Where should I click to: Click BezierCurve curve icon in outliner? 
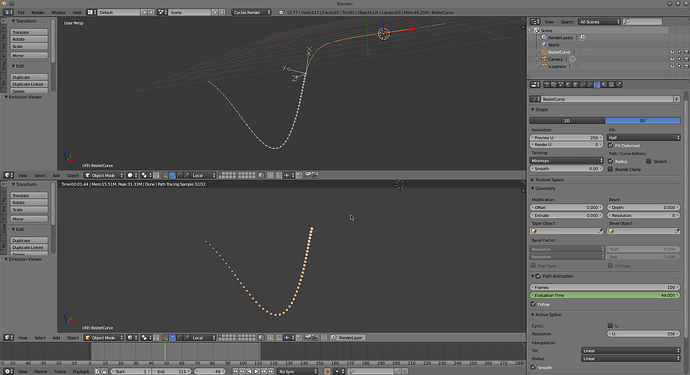(544, 52)
